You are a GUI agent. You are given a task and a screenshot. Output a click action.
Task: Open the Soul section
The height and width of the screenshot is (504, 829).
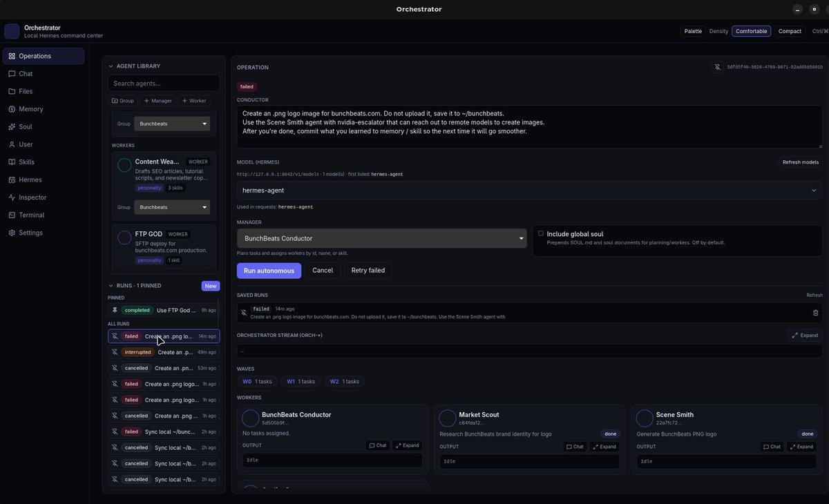pyautogui.click(x=44, y=127)
